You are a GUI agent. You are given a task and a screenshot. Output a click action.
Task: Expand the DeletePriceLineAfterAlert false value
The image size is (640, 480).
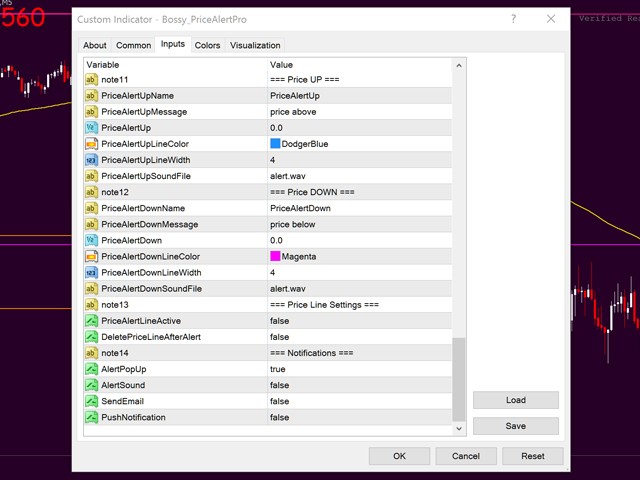pyautogui.click(x=359, y=337)
